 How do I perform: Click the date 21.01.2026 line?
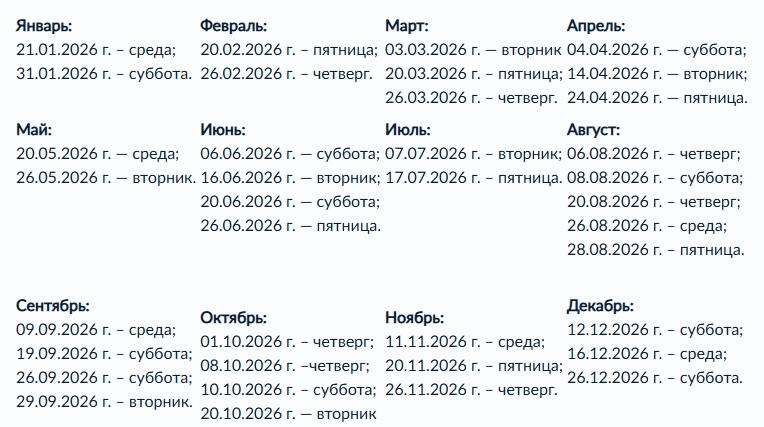point(96,50)
